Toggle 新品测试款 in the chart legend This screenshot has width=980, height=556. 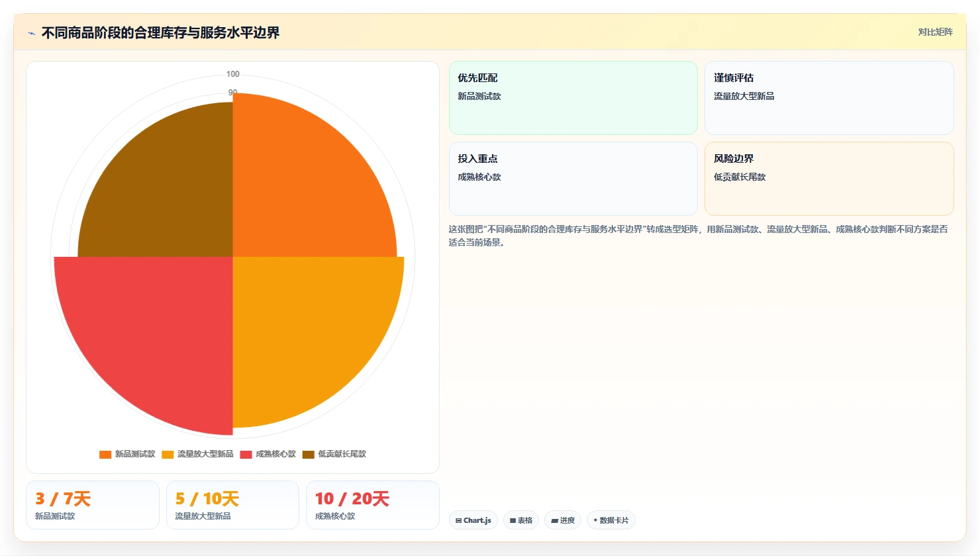127,454
